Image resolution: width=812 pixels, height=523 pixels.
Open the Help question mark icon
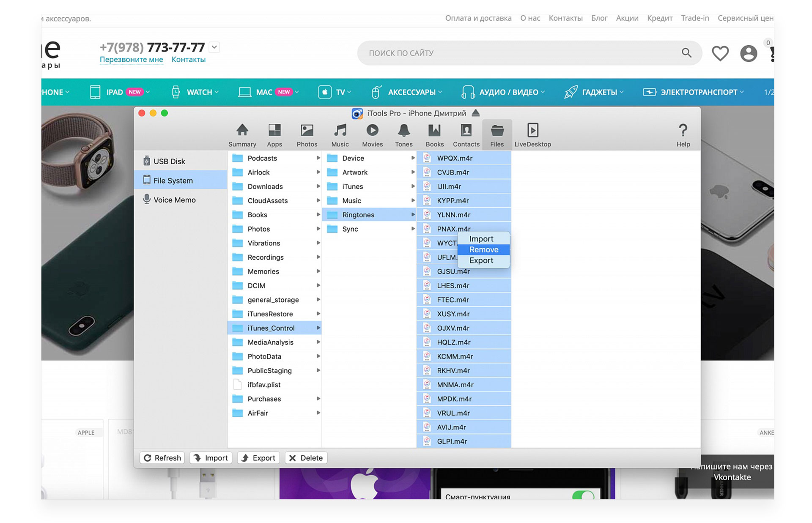pos(683,135)
